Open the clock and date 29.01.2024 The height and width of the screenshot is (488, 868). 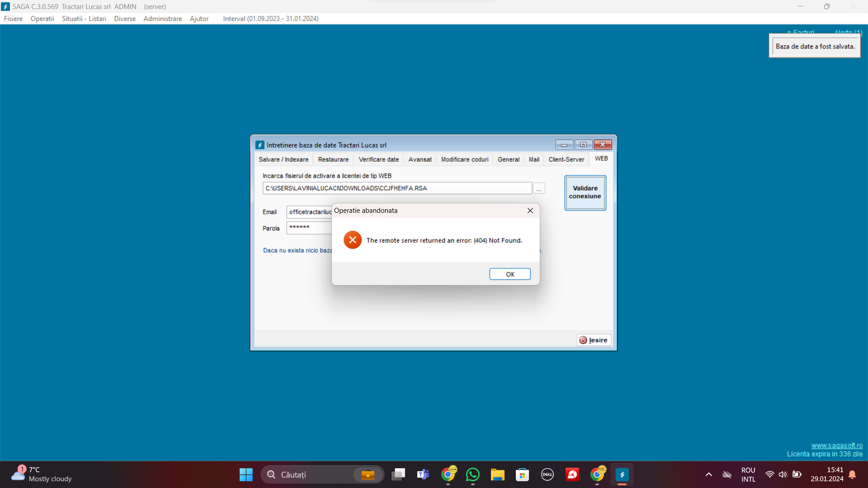tap(827, 474)
